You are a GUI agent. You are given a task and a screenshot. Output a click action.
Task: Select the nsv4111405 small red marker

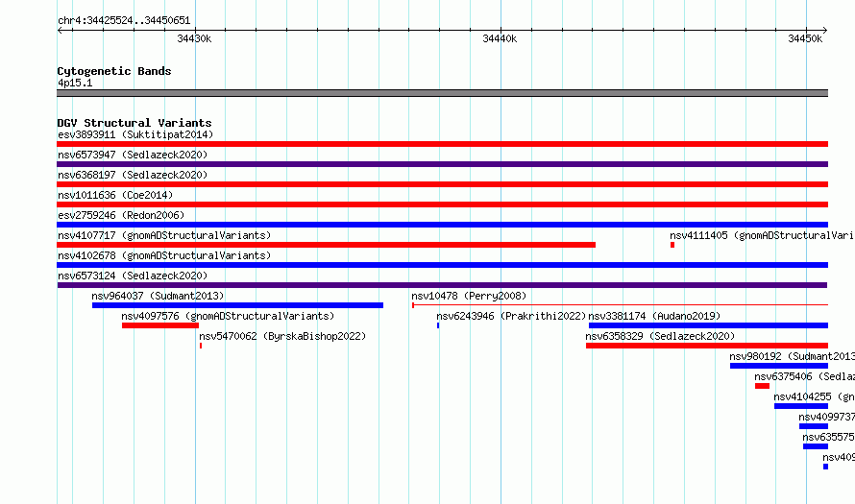pos(672,245)
